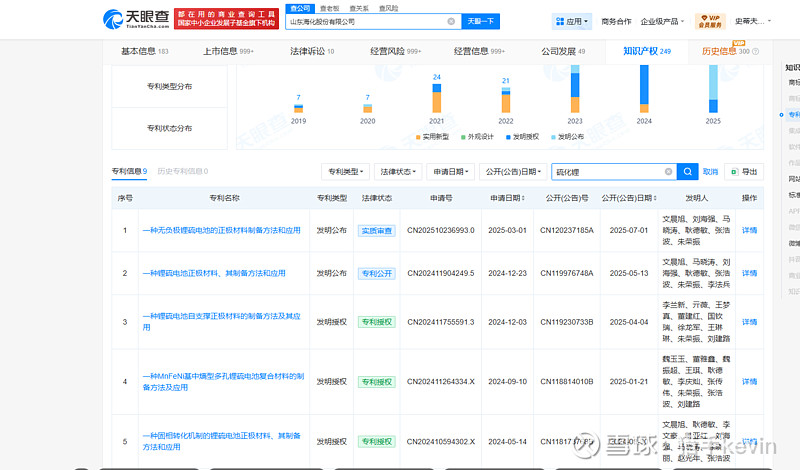Screen dimensions: 800x470
Task: Open 详情 link for the first patent
Action: (749, 230)
